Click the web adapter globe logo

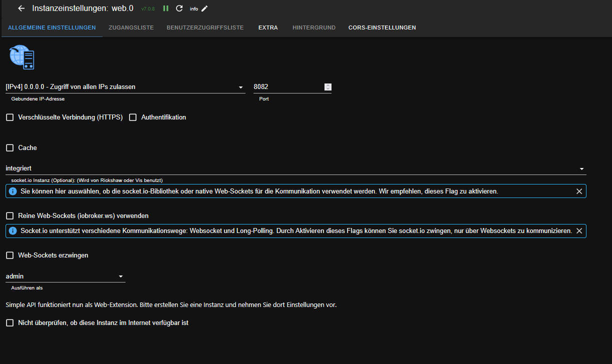click(x=21, y=56)
